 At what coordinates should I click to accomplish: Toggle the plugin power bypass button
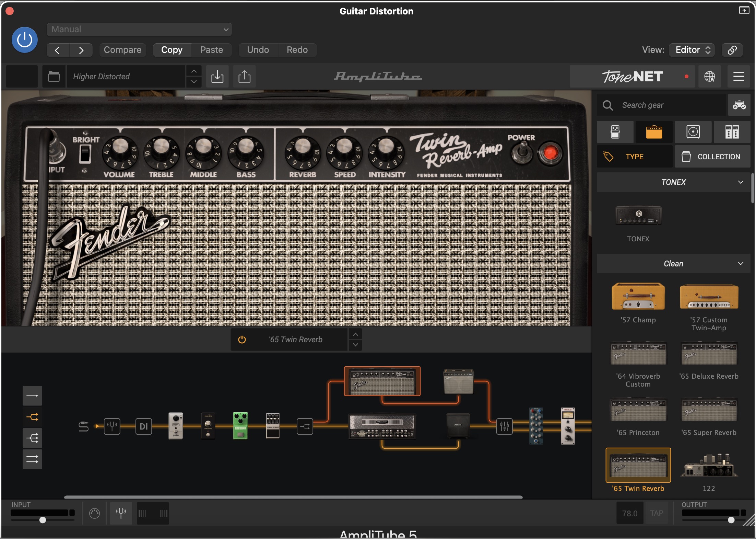click(25, 40)
